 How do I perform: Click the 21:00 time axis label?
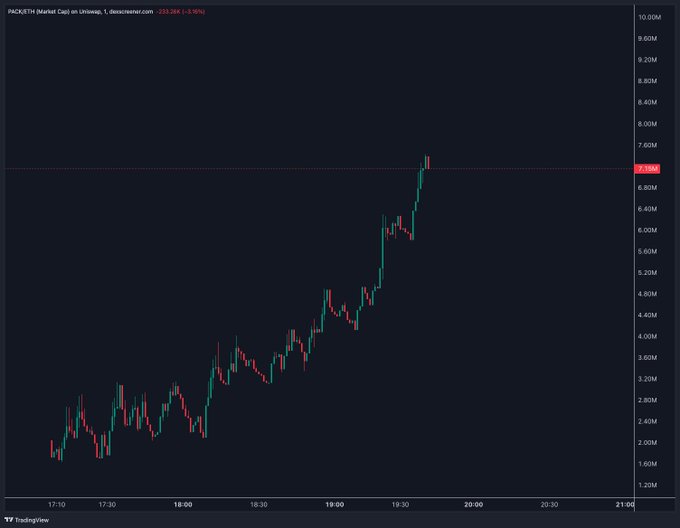(x=625, y=505)
